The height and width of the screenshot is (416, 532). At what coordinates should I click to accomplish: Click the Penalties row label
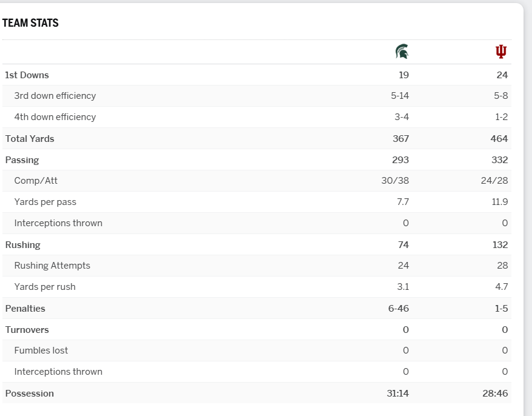pyautogui.click(x=25, y=309)
